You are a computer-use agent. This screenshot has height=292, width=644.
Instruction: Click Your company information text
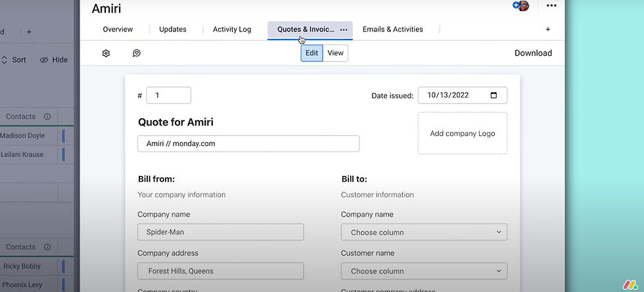[181, 195]
